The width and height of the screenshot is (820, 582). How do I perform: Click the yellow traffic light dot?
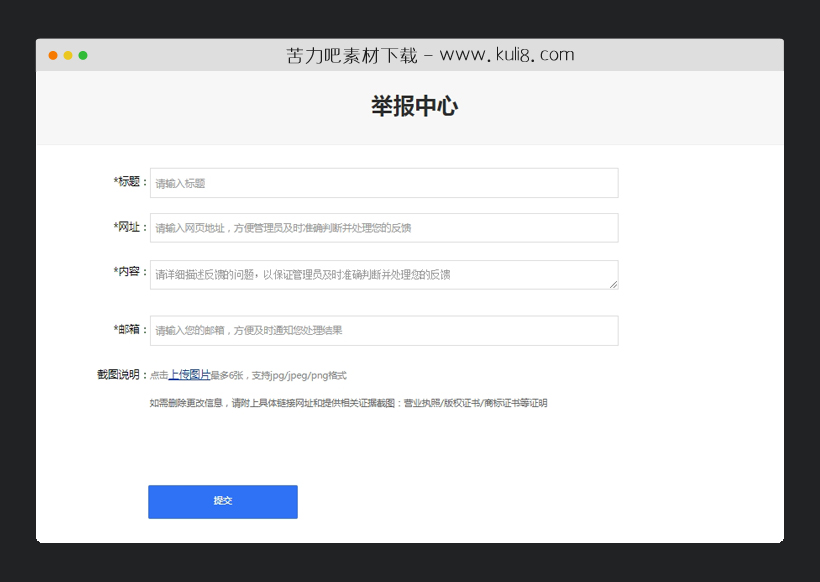tap(67, 55)
